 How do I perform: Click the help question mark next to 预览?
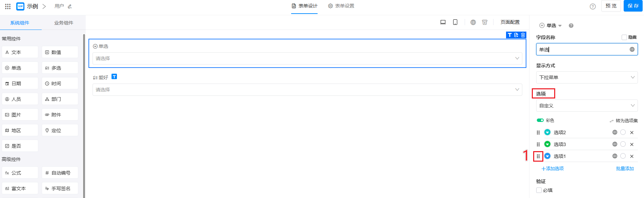point(593,6)
